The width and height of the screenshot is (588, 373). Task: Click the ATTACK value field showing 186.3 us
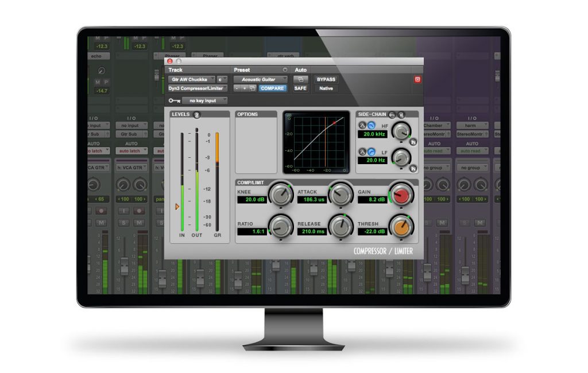(x=311, y=200)
